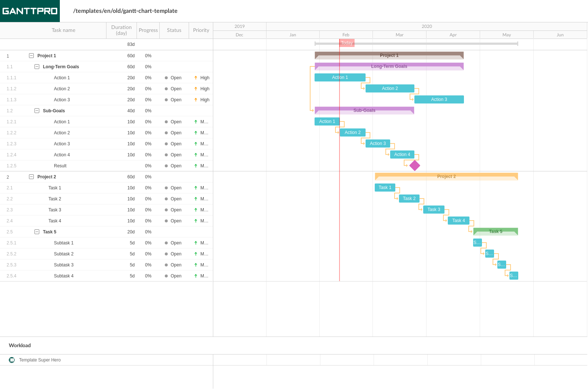
Task: Click the Open status dot for Subtask 4
Action: tap(166, 276)
